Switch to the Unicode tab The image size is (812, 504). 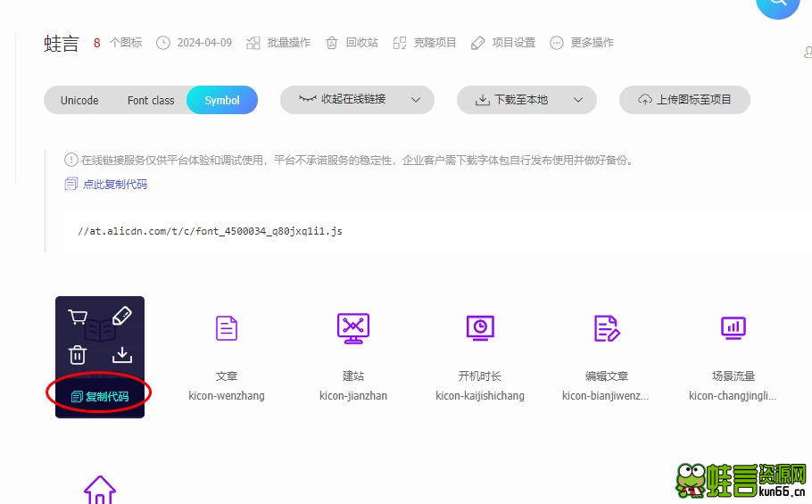click(x=79, y=101)
